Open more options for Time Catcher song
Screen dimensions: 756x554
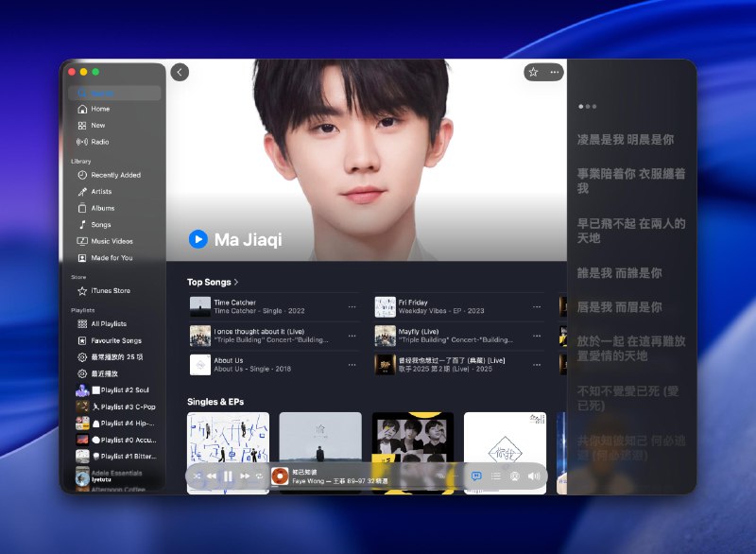[352, 307]
